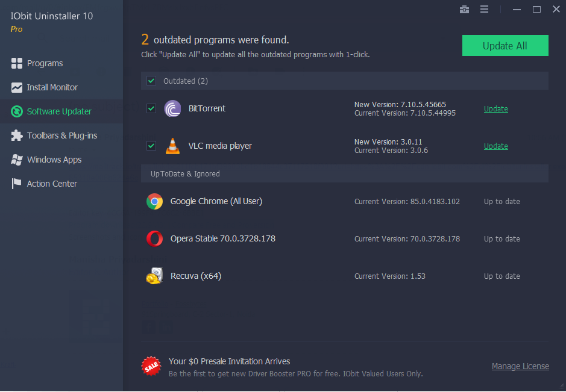Image resolution: width=566 pixels, height=392 pixels.
Task: Click the Opera Stable icon
Action: 155,239
